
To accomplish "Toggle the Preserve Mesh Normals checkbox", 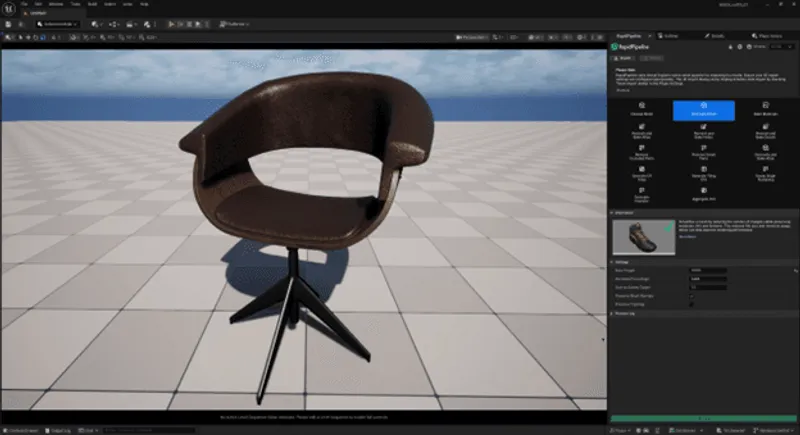I will [x=691, y=296].
